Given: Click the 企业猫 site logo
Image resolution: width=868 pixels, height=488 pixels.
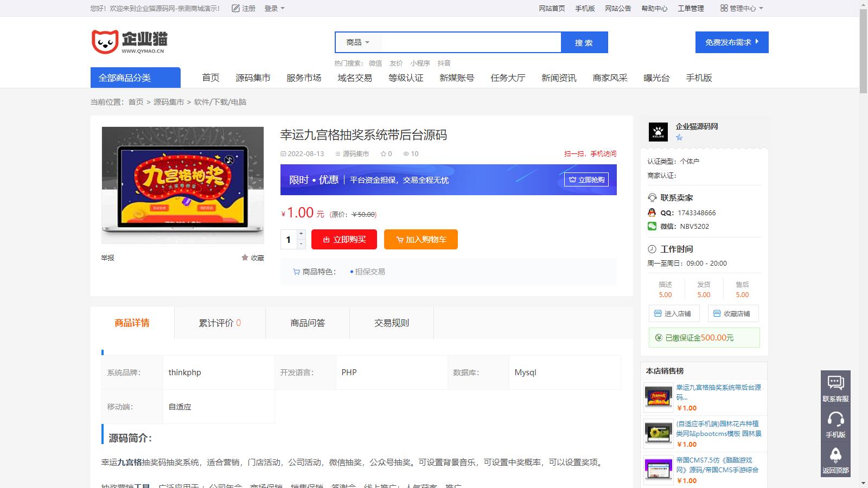Looking at the screenshot, I should click(x=129, y=42).
